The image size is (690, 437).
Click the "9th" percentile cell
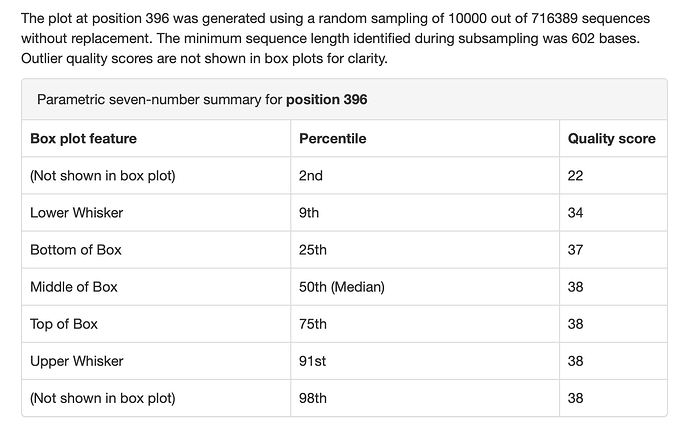310,213
